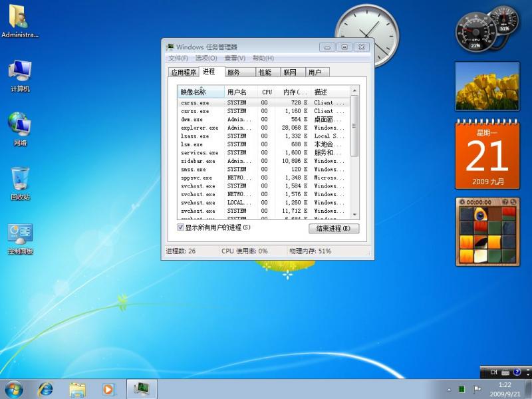Select the csrss.exe row using 1,160 K

[263, 111]
